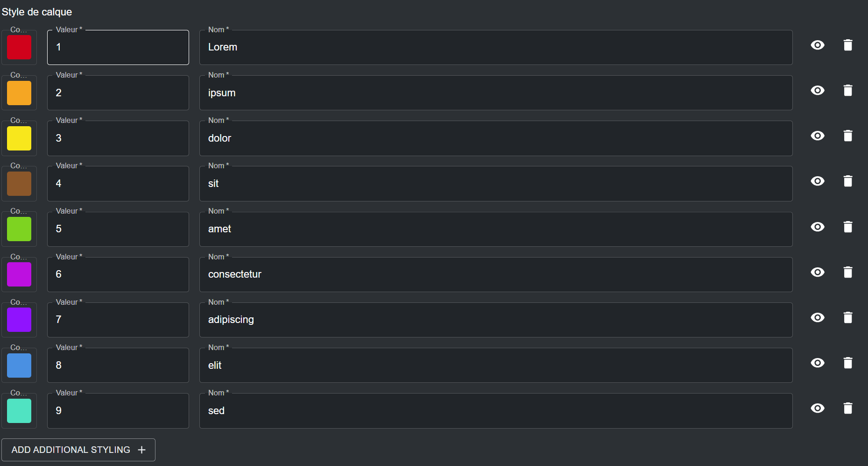The height and width of the screenshot is (466, 868).
Task: Delete the ipsum style row
Action: pyautogui.click(x=848, y=91)
